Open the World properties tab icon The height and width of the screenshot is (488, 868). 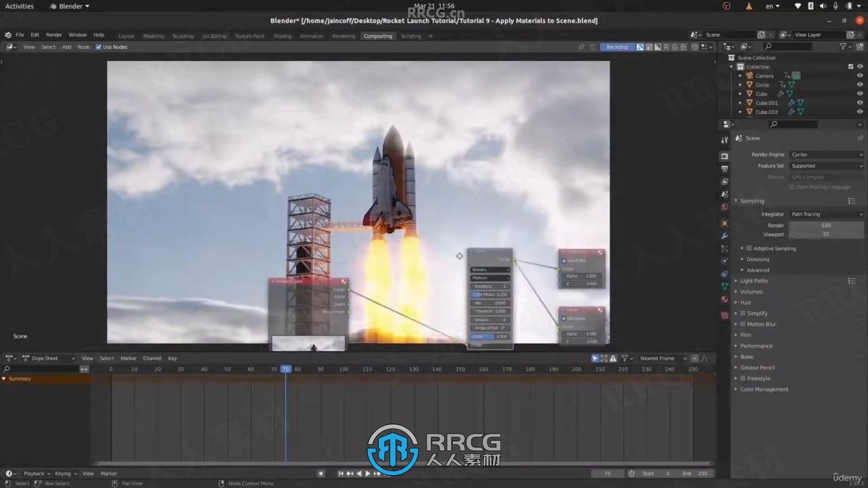coord(724,207)
